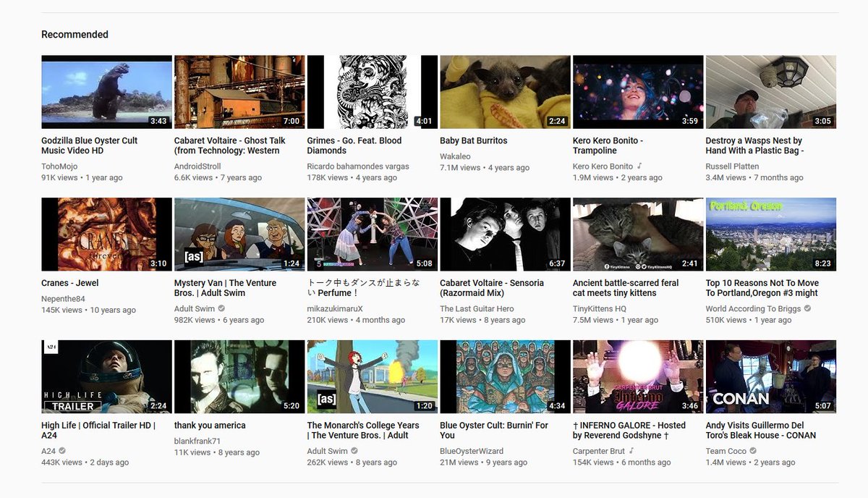The height and width of the screenshot is (498, 868).
Task: Go to the Team Coco channel
Action: (726, 452)
